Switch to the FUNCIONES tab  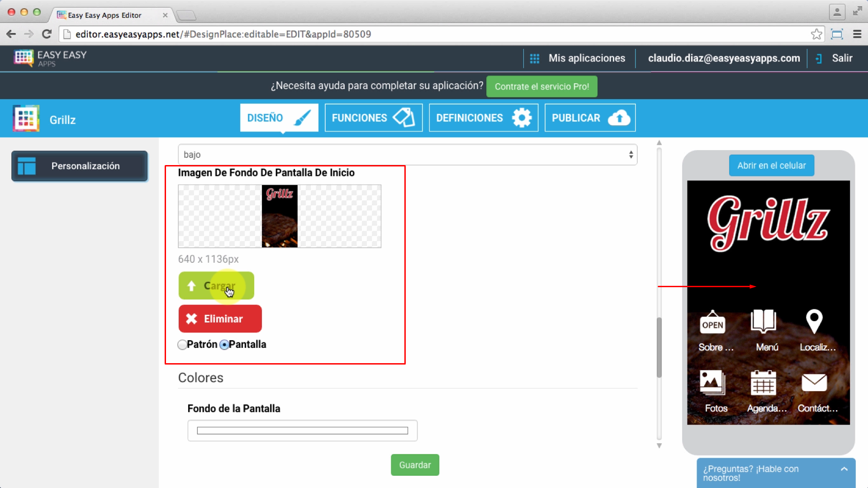click(373, 118)
